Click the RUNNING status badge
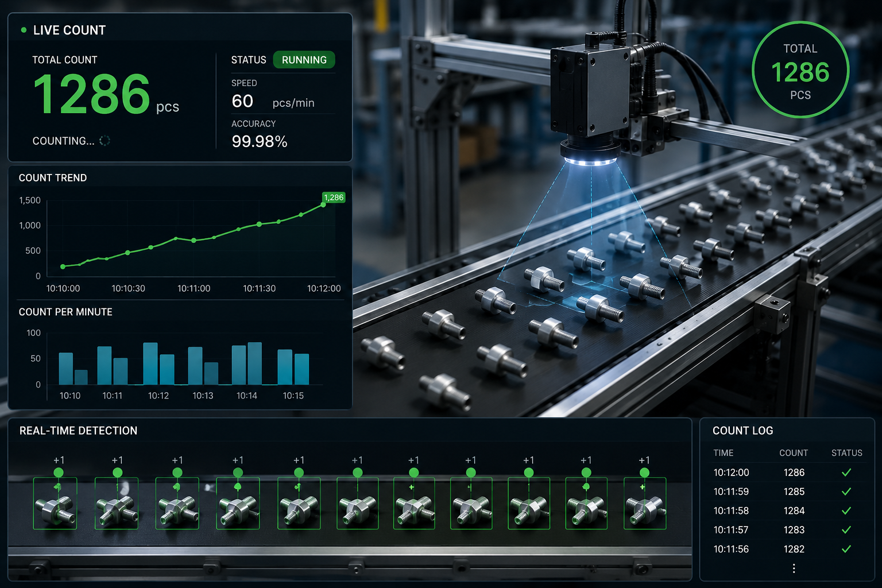This screenshot has width=882, height=588. (304, 60)
